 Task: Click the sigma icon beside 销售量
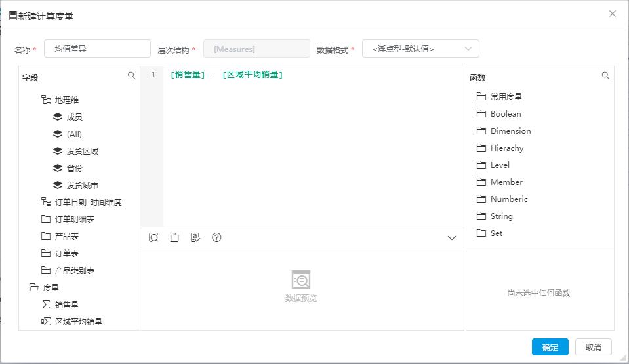click(46, 304)
